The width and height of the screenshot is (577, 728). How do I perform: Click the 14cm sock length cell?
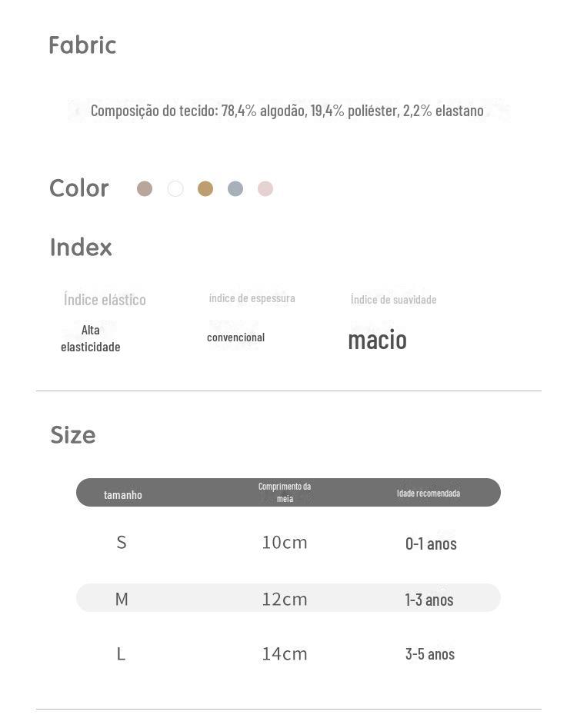(x=285, y=653)
